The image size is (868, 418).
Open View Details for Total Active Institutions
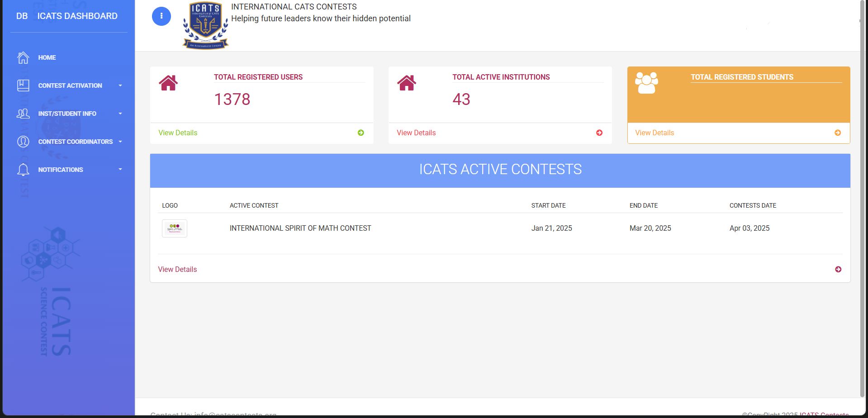point(416,133)
